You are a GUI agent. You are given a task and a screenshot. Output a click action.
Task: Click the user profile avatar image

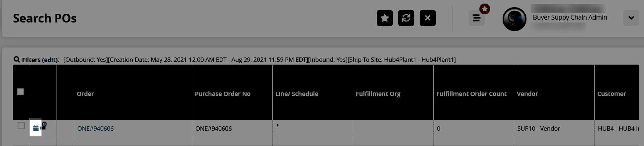[514, 19]
